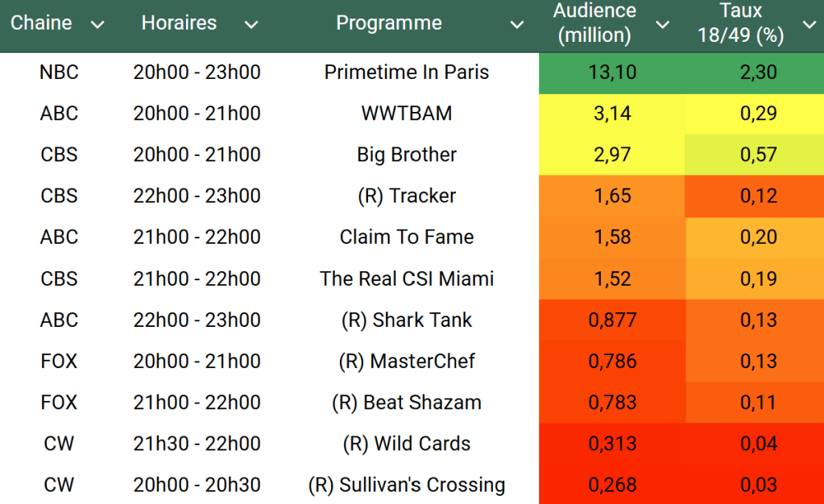Select the 0,877 audience value cell
Viewport: 824px width, 504px height.
(612, 320)
